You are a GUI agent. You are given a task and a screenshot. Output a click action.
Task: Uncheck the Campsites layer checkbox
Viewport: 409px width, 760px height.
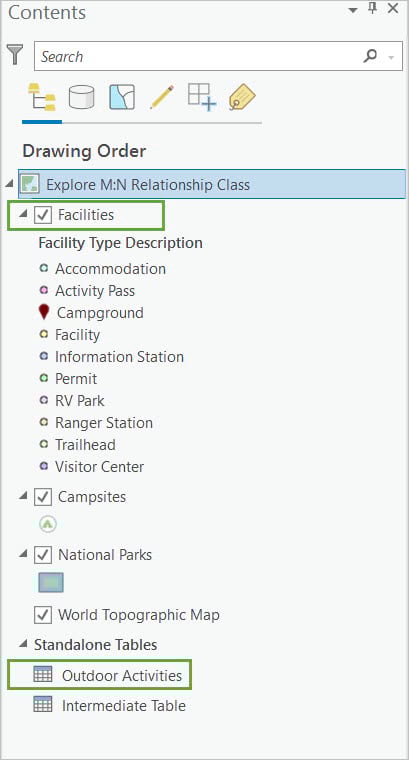click(x=43, y=497)
